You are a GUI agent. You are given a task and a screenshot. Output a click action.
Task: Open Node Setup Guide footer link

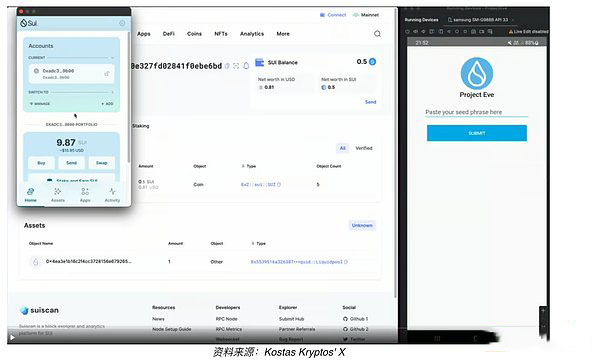point(172,329)
